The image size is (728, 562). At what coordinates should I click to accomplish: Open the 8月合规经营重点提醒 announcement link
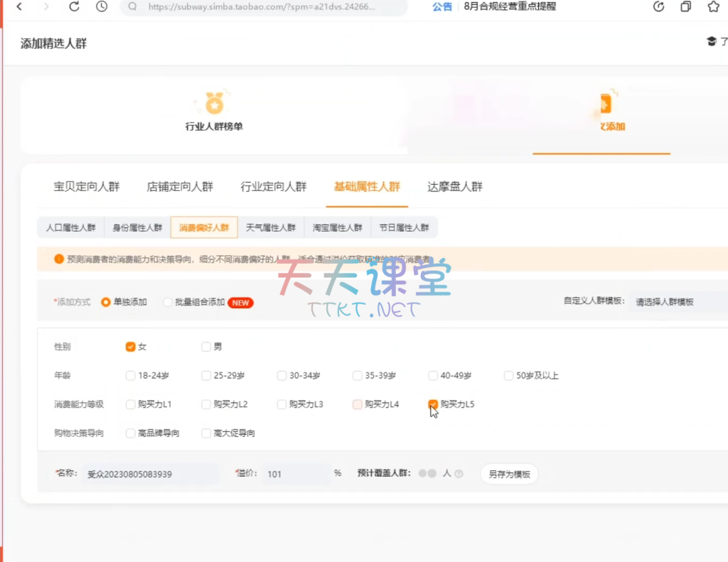pos(510,7)
